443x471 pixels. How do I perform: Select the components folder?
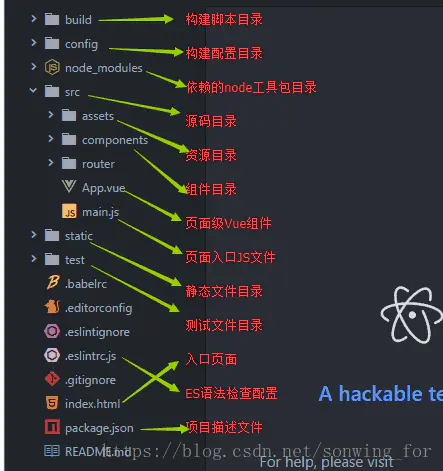pyautogui.click(x=115, y=140)
